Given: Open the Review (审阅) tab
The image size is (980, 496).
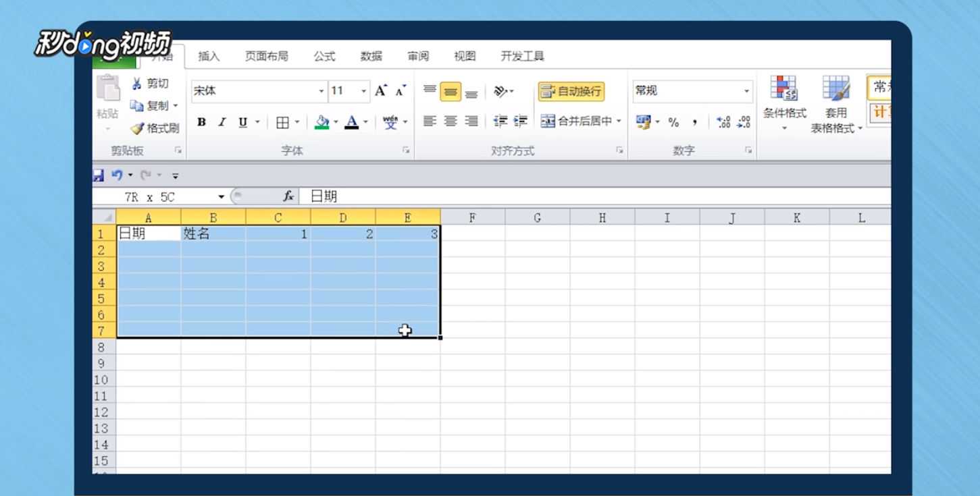Looking at the screenshot, I should [418, 56].
